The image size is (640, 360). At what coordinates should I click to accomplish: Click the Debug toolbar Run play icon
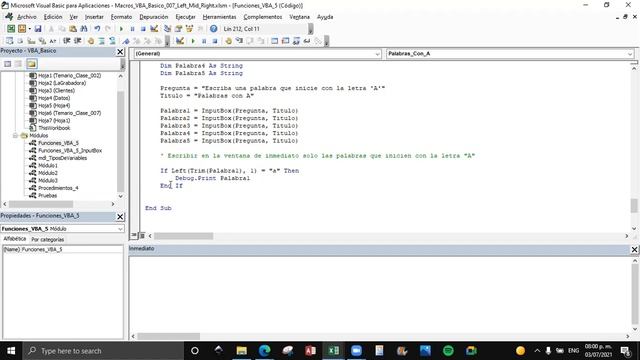pos(193,41)
